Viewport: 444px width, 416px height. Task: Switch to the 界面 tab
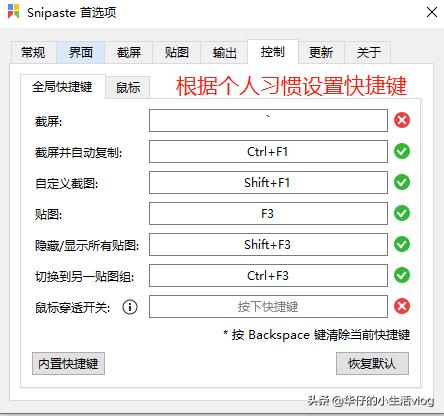point(81,52)
